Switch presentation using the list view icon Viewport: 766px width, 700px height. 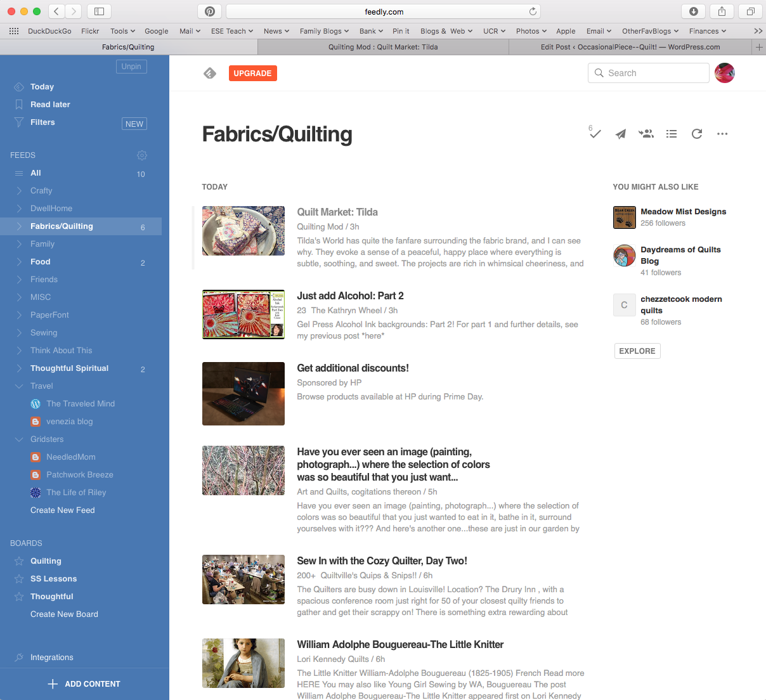coord(671,134)
